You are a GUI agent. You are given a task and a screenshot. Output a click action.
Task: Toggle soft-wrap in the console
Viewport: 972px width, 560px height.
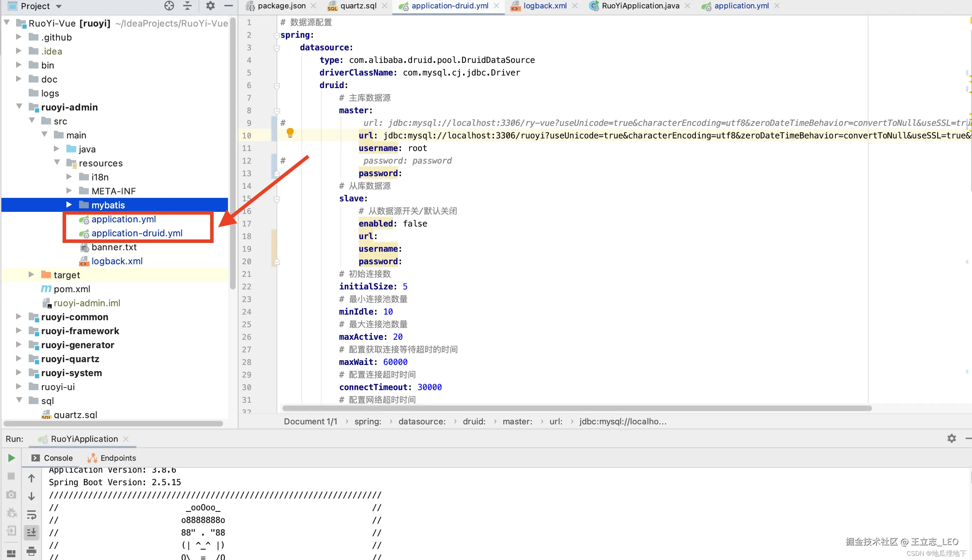tap(31, 514)
